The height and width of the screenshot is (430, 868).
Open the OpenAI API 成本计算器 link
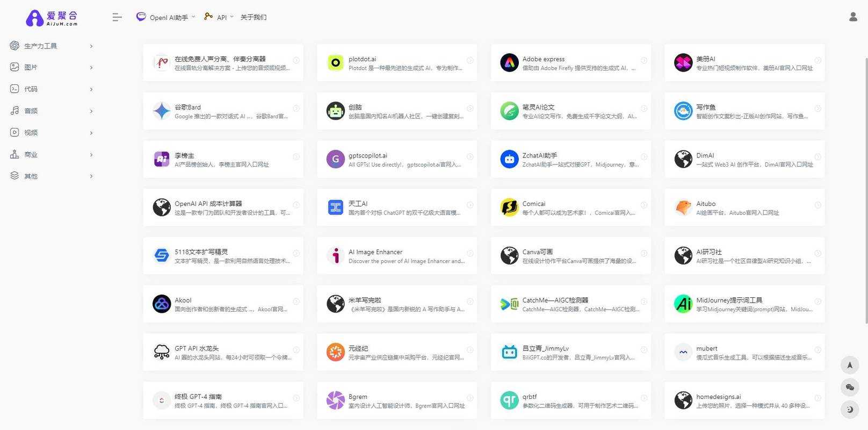point(208,204)
